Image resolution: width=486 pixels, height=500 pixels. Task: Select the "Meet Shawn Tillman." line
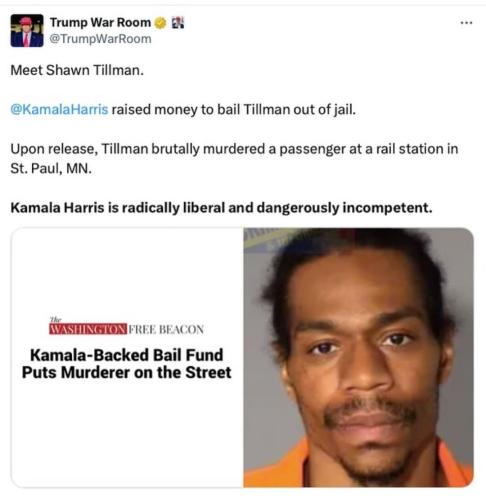point(77,70)
